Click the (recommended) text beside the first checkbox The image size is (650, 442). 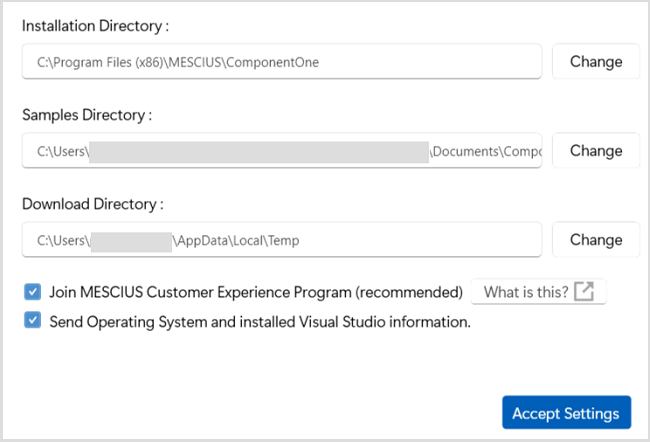tap(414, 292)
